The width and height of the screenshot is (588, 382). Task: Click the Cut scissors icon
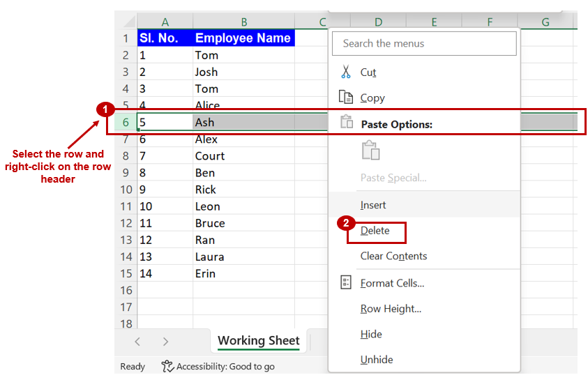pos(346,72)
